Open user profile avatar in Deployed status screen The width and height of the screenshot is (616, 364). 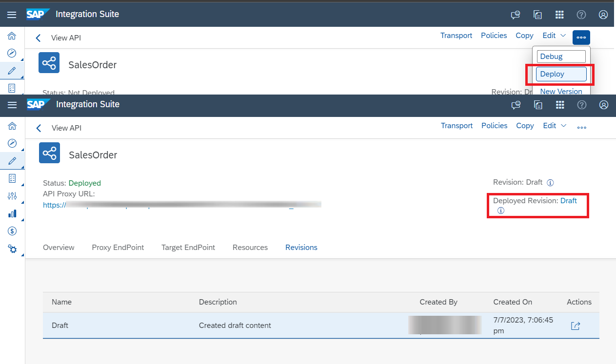tap(604, 105)
